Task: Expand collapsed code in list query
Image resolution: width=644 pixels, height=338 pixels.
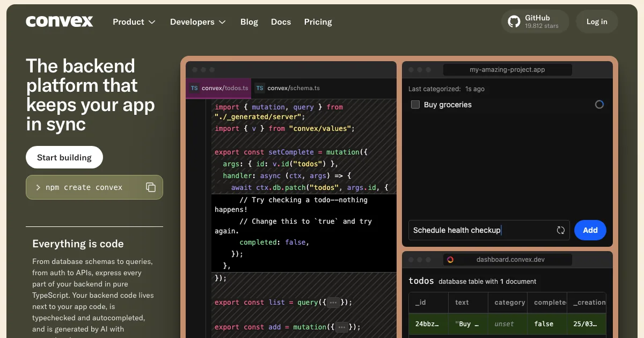Action: point(333,303)
